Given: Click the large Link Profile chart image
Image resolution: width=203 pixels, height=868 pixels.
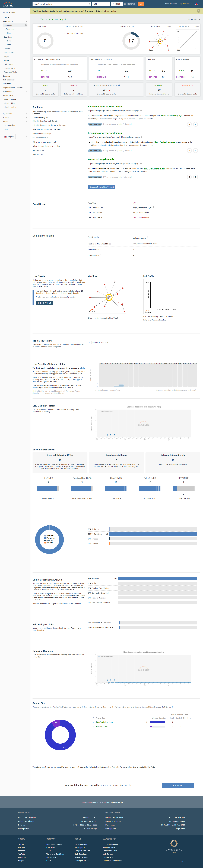Looking at the screenshot, I should click(161, 296).
